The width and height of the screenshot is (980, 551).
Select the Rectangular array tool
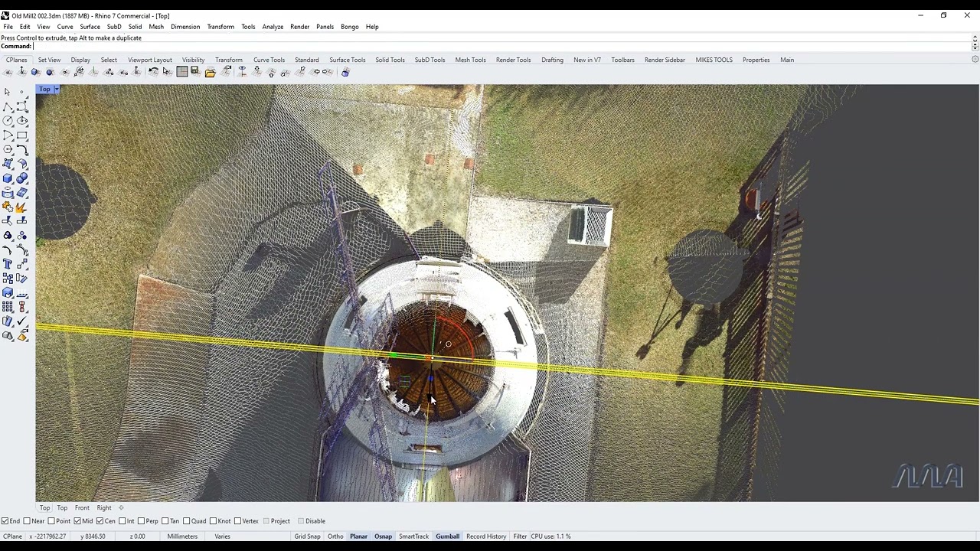pyautogui.click(x=8, y=307)
